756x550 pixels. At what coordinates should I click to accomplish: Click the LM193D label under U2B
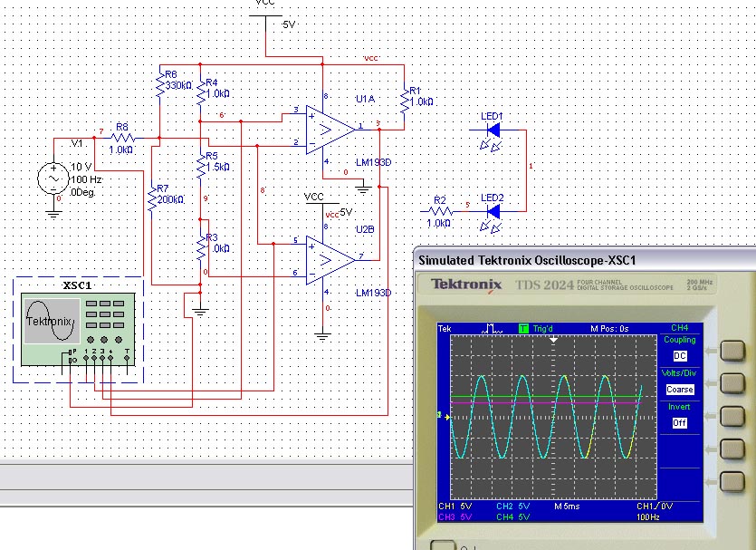tap(373, 293)
